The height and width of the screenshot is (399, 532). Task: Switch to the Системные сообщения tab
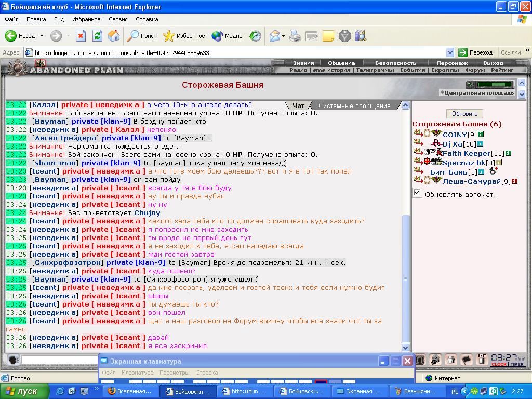click(354, 105)
